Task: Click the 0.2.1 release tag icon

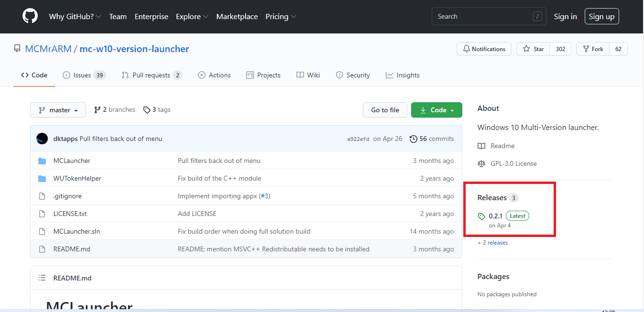Action: pyautogui.click(x=481, y=216)
